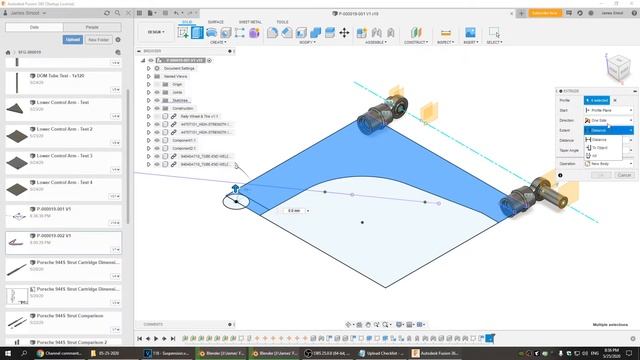
Task: Open the Start Profile Plane dropdown
Action: coord(608,110)
